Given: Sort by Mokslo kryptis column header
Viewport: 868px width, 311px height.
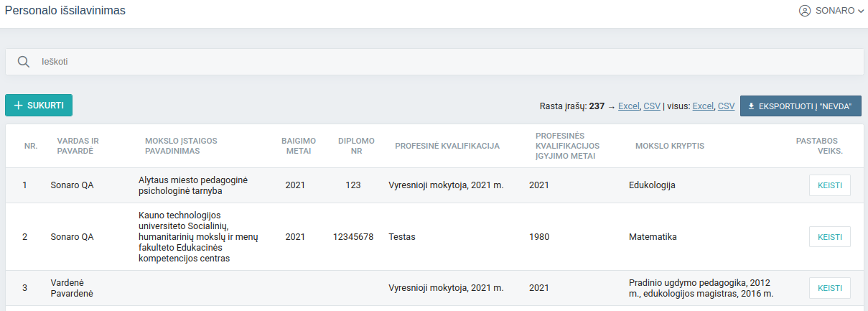Looking at the screenshot, I should coord(669,146).
